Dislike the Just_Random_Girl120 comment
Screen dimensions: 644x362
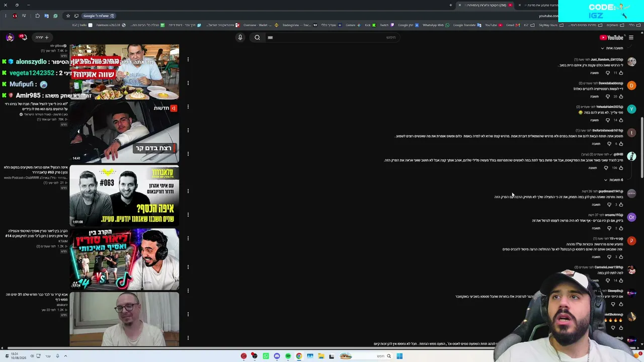608,73
